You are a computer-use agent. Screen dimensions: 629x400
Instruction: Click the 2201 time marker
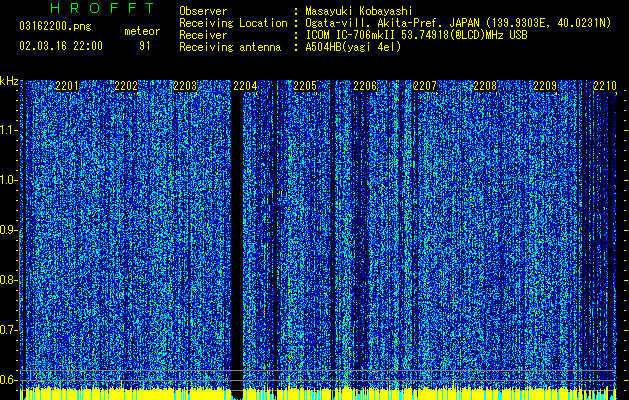coord(67,86)
